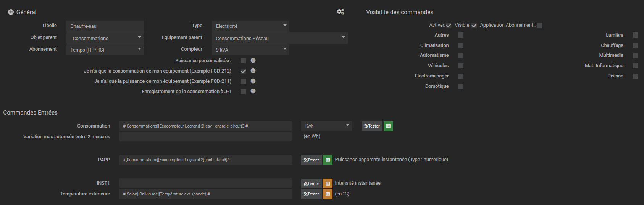The height and width of the screenshot is (205, 644).
Task: Open the advanced settings gears icon
Action: (340, 12)
